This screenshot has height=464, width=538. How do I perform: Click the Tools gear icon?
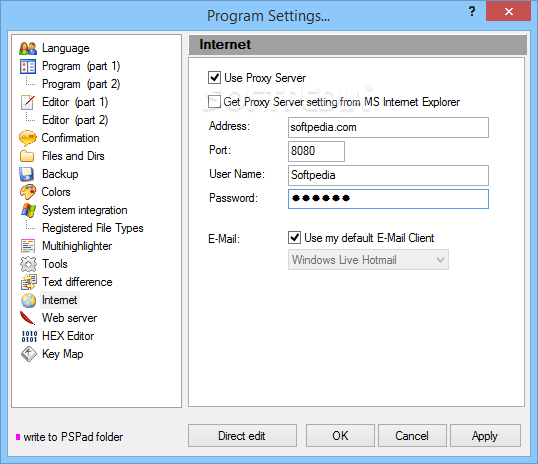coord(28,264)
